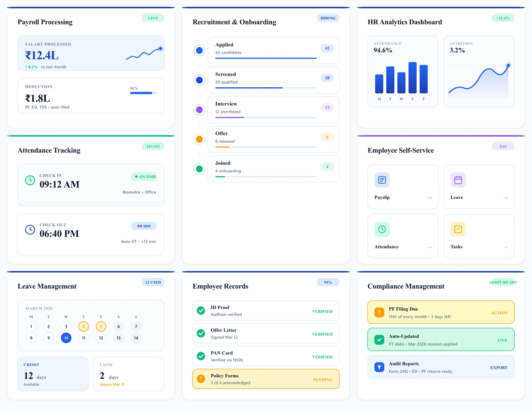Click the "₹12.4L" salary processed value
Image resolution: width=532 pixels, height=410 pixels.
click(42, 55)
